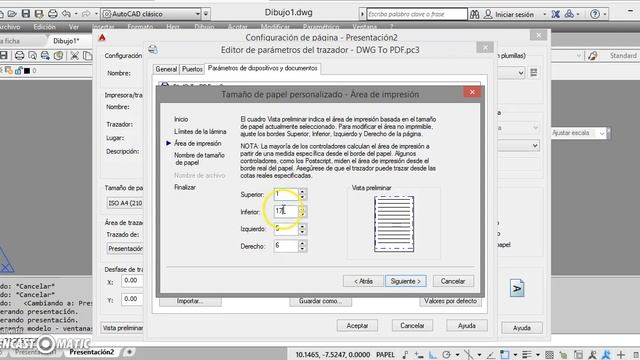Click the Autodesk 360 triangle icon
The height and width of the screenshot is (360, 640).
pos(569,14)
